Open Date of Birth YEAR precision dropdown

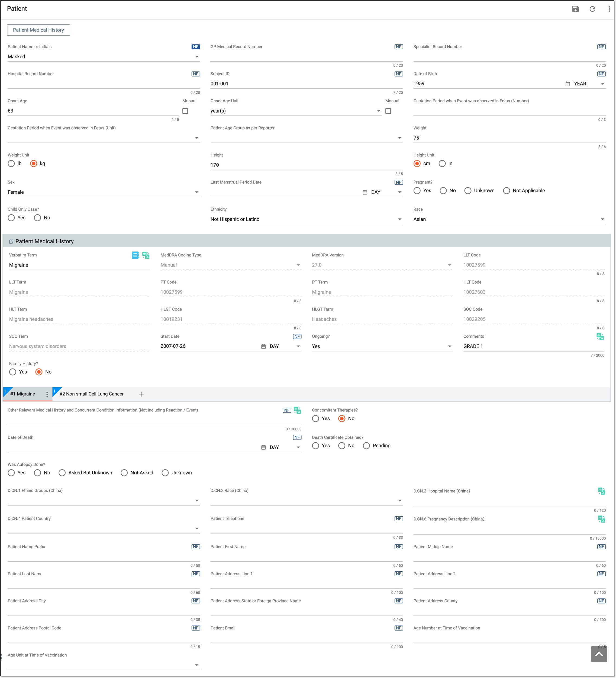pyautogui.click(x=589, y=84)
